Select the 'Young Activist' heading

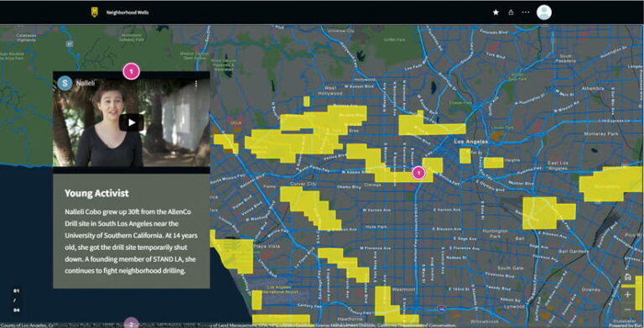tap(96, 193)
